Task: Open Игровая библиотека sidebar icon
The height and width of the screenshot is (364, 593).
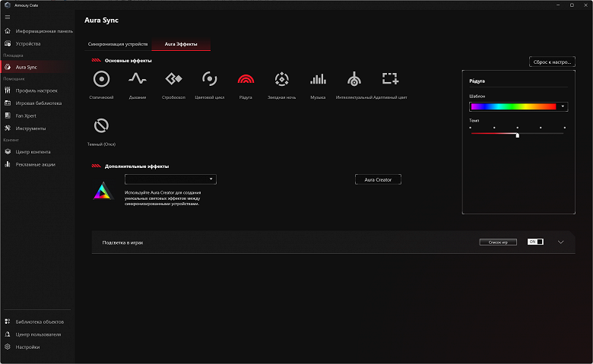Action: 8,103
